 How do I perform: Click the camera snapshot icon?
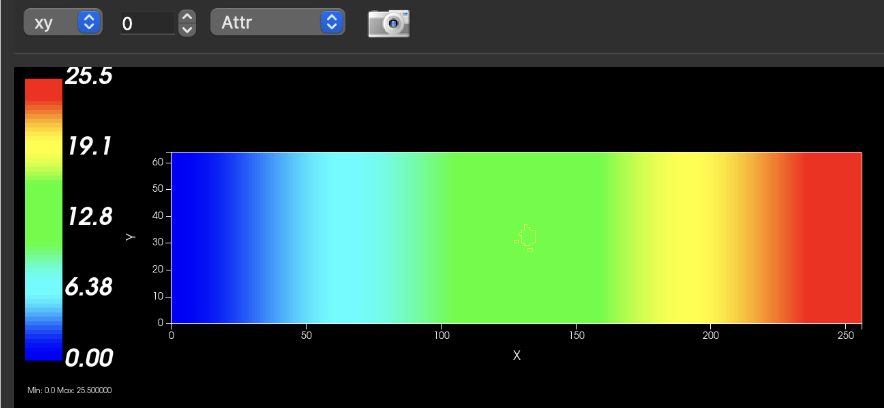[x=388, y=23]
